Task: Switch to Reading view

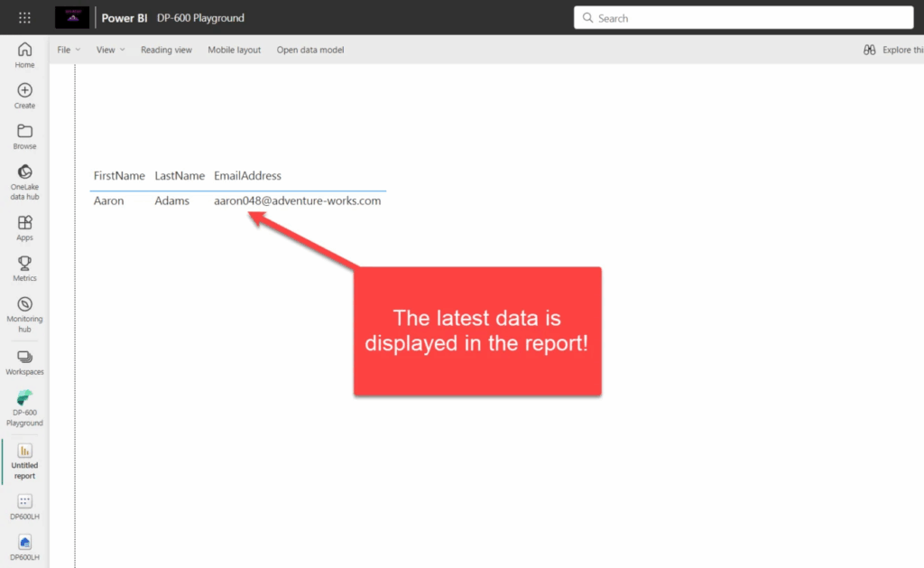Action: (166, 50)
